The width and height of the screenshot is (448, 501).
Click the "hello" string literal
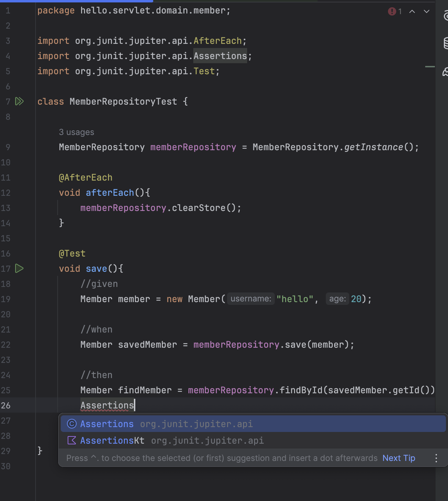point(295,299)
